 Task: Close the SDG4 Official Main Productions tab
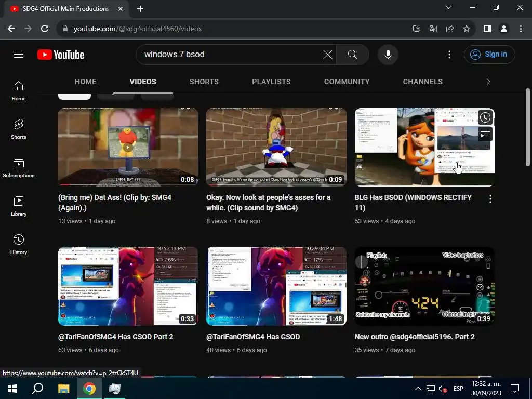point(121,9)
